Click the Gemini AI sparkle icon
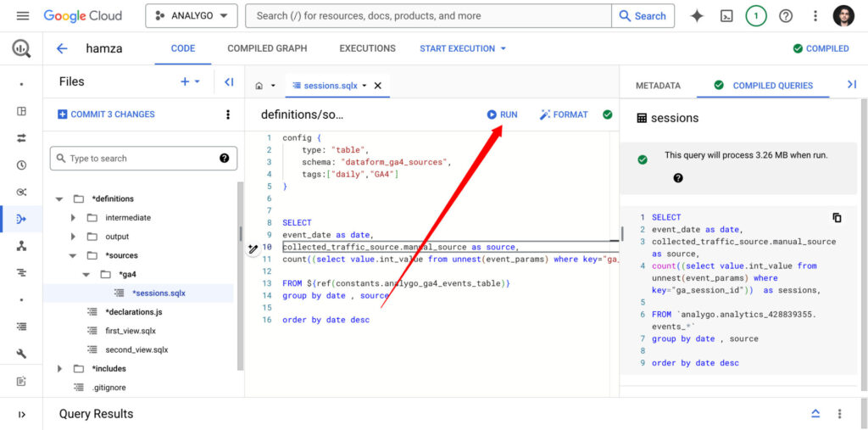 click(x=697, y=16)
